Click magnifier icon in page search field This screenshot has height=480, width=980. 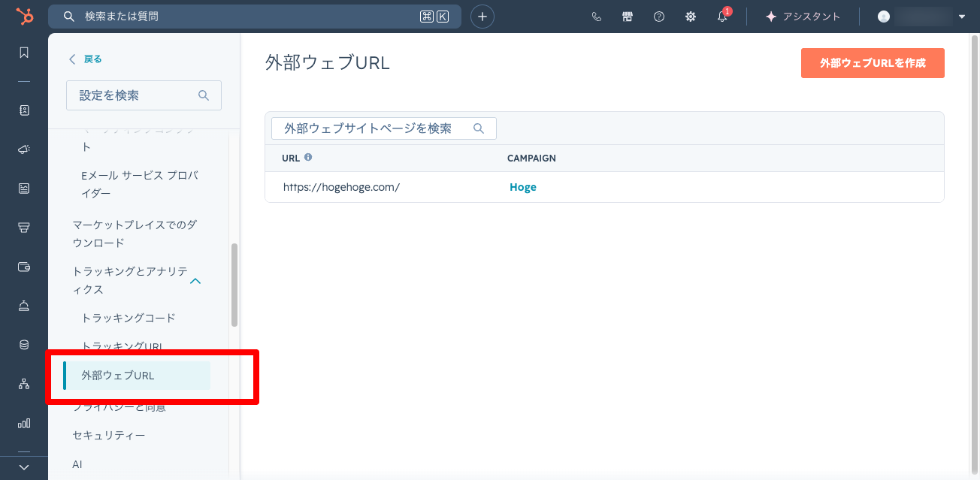(479, 128)
